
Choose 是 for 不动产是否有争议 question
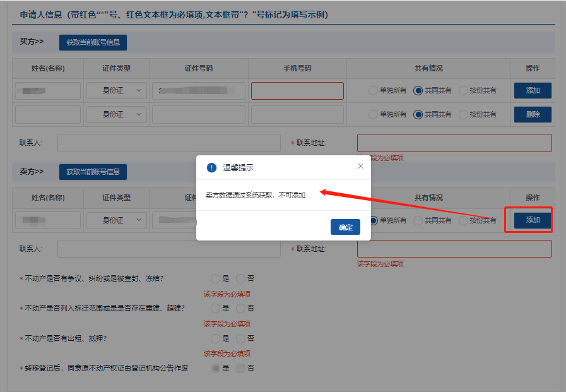(216, 278)
